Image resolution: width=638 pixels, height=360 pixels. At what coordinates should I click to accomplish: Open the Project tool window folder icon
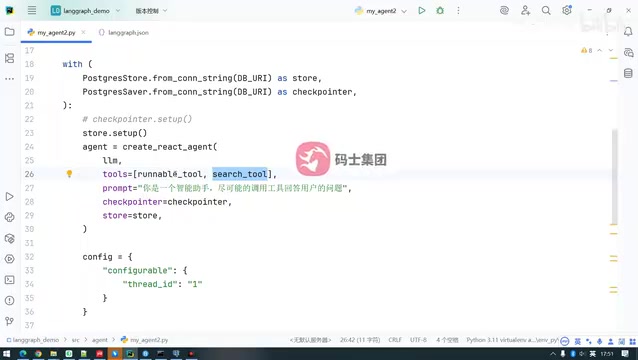(9, 32)
